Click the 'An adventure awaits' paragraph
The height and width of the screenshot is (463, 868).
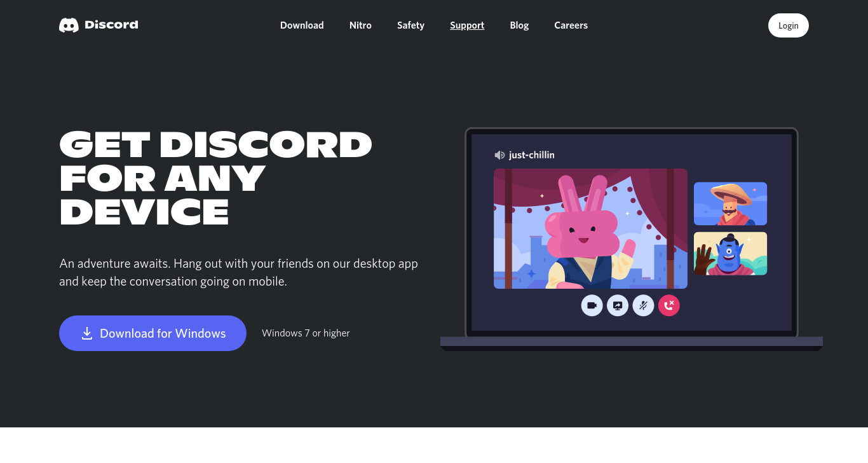point(238,272)
